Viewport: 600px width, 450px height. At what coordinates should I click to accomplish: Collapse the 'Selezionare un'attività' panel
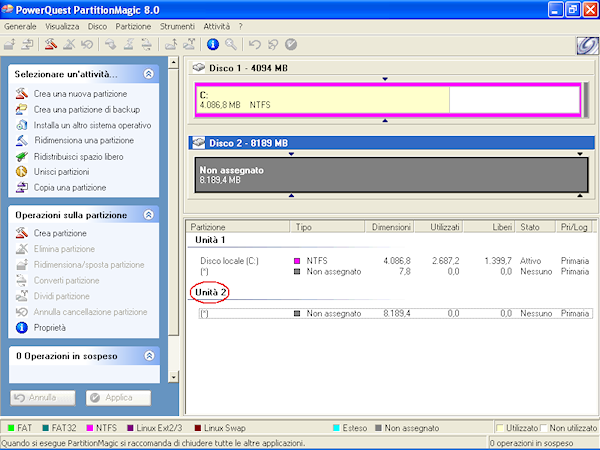[148, 74]
